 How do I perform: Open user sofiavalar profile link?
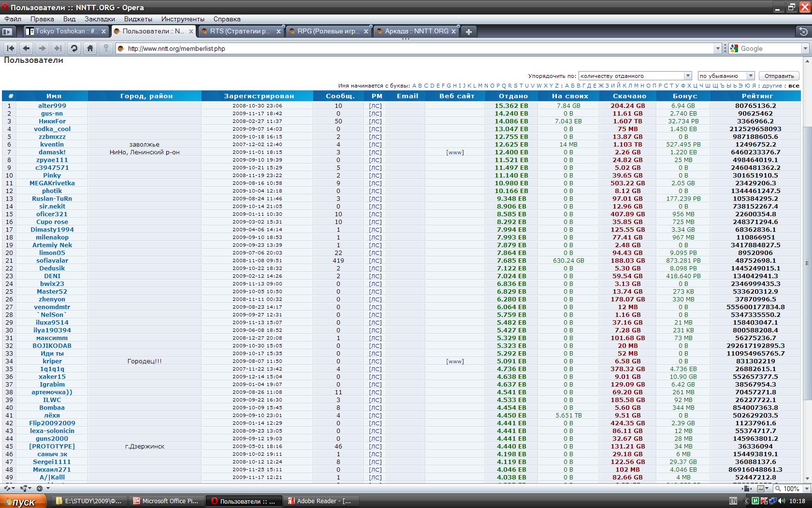pos(52,260)
